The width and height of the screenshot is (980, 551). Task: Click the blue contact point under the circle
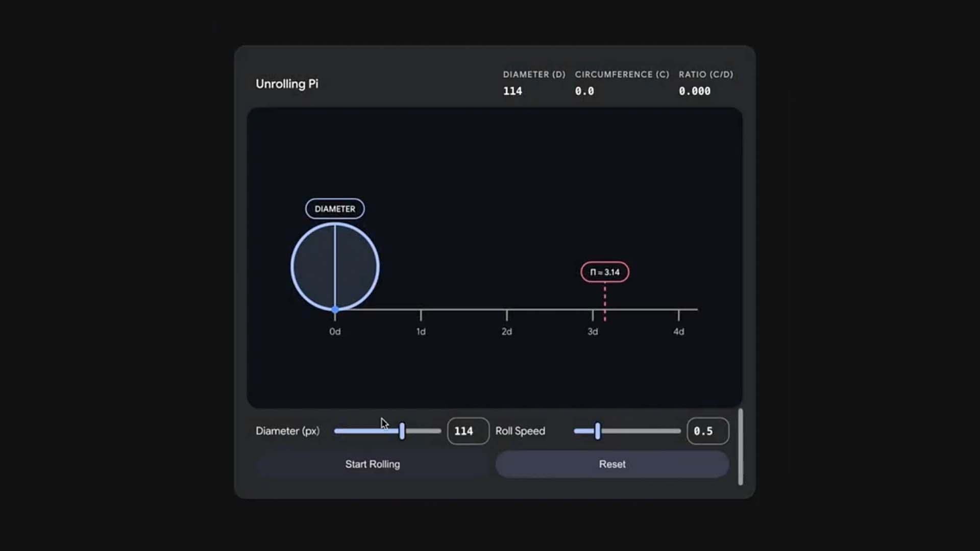[335, 310]
